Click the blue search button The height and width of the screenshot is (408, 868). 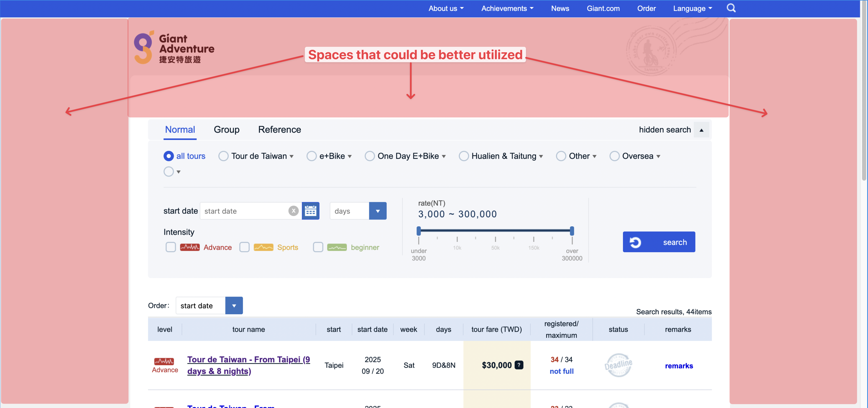tap(659, 242)
